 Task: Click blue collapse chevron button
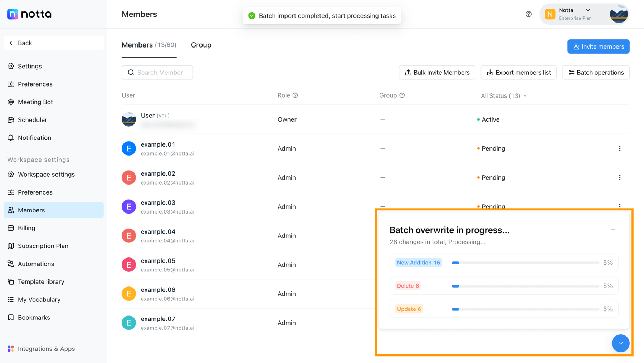[x=620, y=343]
